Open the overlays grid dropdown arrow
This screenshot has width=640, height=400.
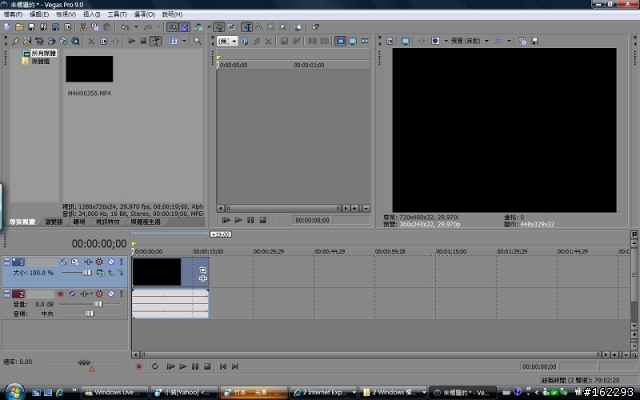point(509,41)
